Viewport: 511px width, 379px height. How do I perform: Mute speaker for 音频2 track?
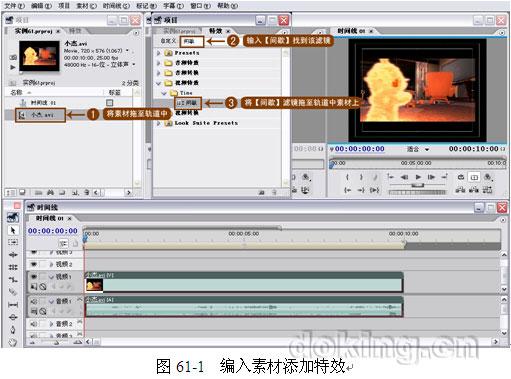click(x=34, y=324)
